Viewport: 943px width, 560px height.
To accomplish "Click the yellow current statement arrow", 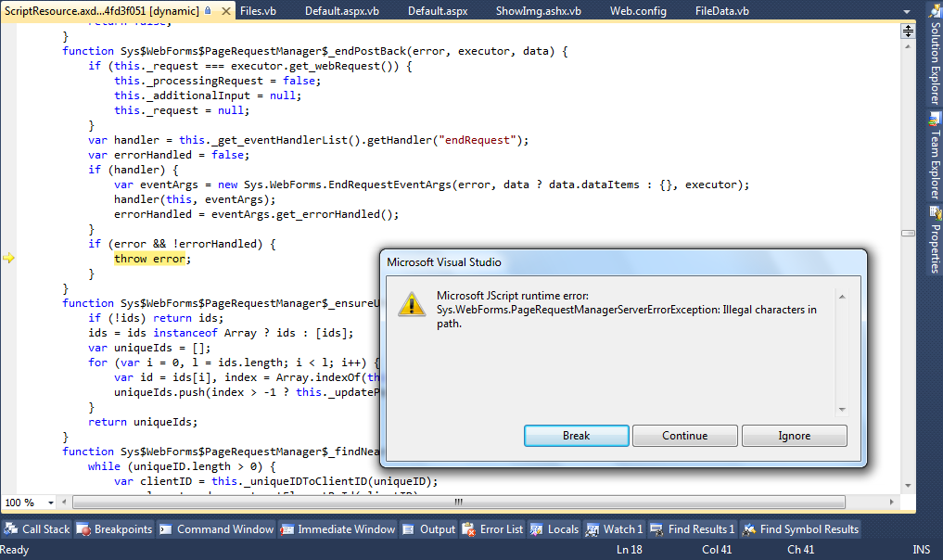I will [x=8, y=258].
